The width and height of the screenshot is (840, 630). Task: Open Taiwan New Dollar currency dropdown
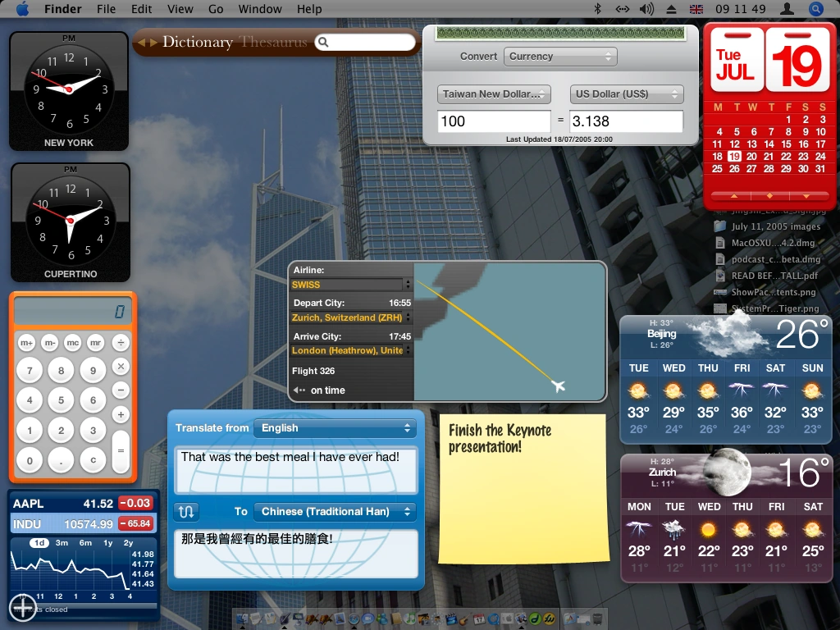coord(494,94)
